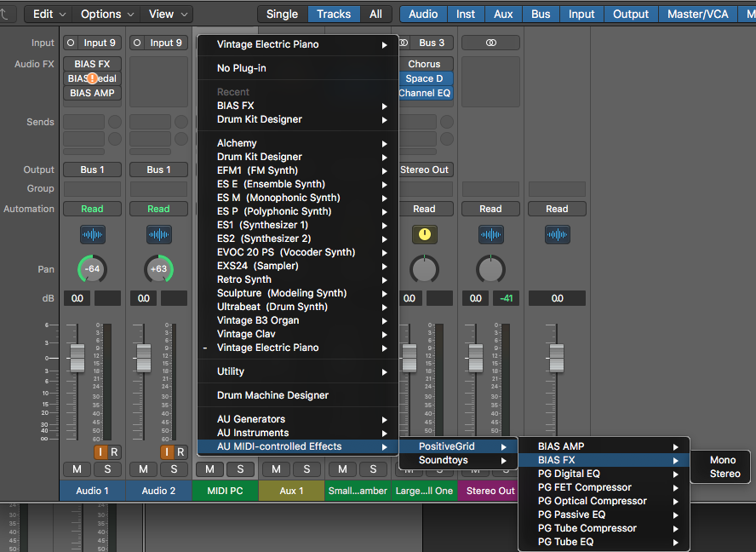Click the stereo format icon on Stereo Out strip
756x552 pixels.
[x=491, y=43]
